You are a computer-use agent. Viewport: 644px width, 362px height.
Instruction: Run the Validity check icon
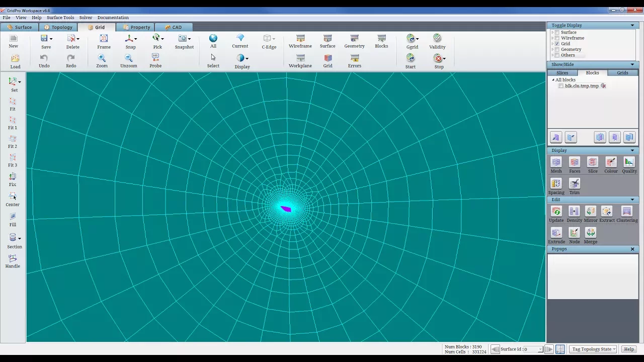click(x=437, y=38)
